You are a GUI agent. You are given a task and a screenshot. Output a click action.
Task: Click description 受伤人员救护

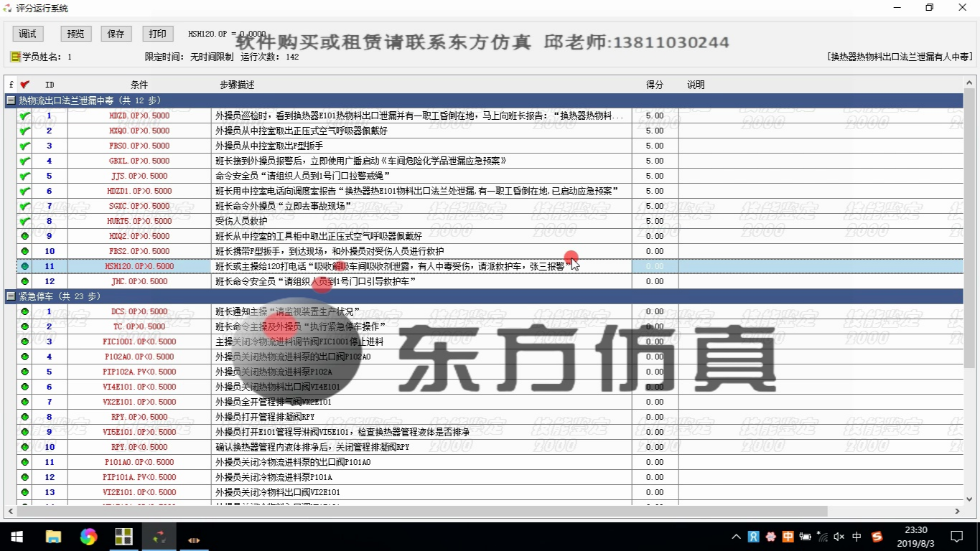pos(241,221)
